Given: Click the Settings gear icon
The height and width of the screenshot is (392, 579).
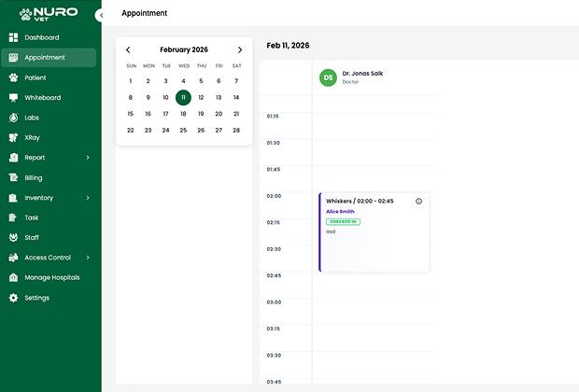Looking at the screenshot, I should (x=13, y=298).
